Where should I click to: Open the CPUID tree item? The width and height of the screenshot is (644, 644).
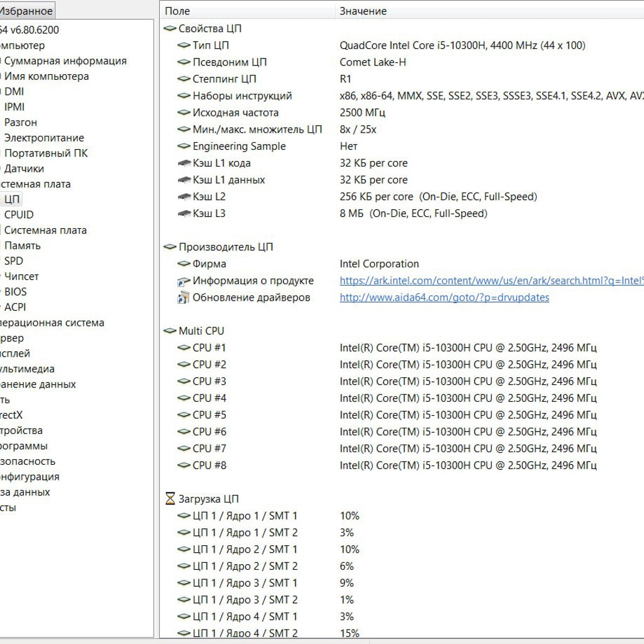point(19,215)
